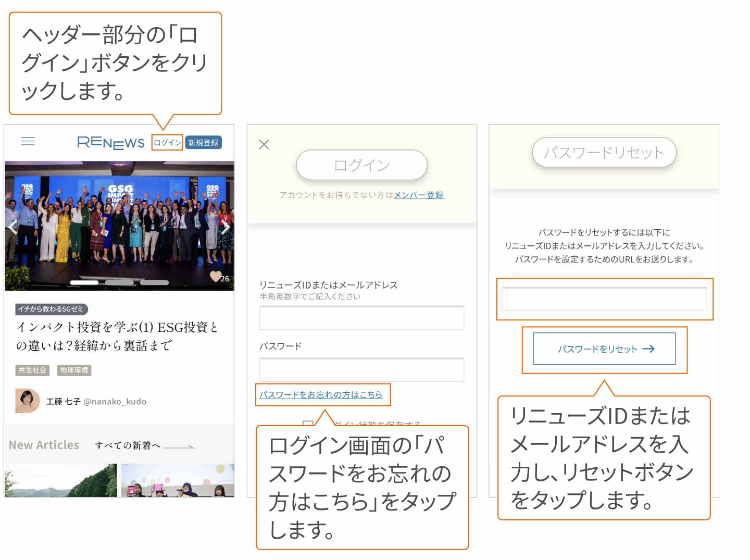
Task: Select the 地球環境 tag
Action: point(74,370)
